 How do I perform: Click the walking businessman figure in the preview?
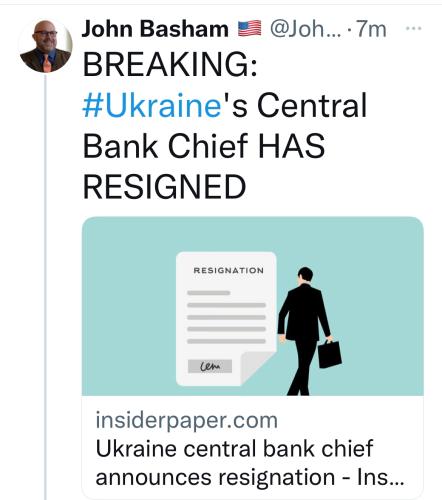305,331
